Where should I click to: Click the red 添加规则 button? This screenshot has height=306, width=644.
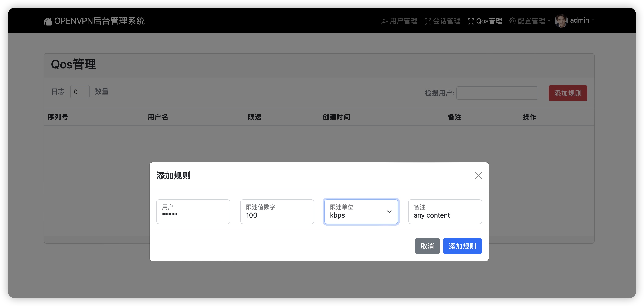click(567, 93)
